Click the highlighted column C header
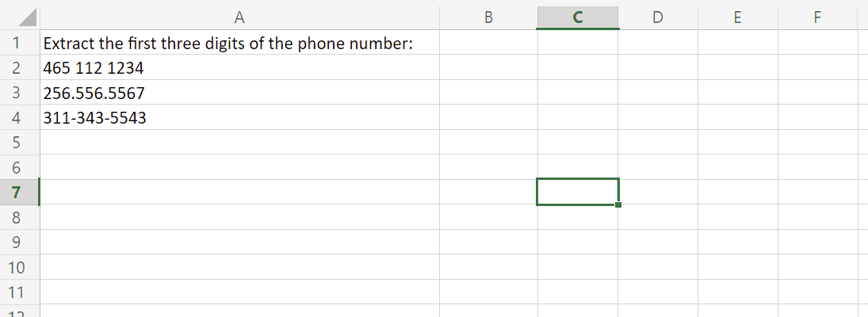Image resolution: width=868 pixels, height=317 pixels. pos(577,17)
